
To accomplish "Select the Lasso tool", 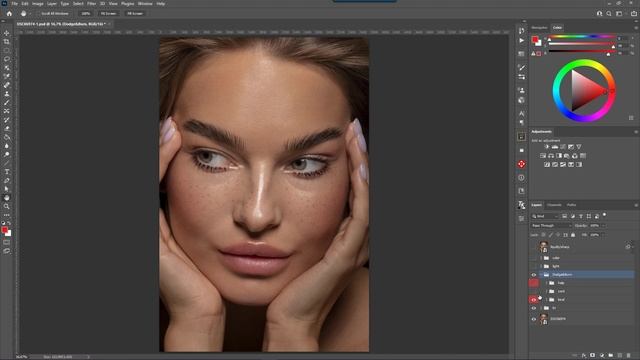I will coord(7,59).
